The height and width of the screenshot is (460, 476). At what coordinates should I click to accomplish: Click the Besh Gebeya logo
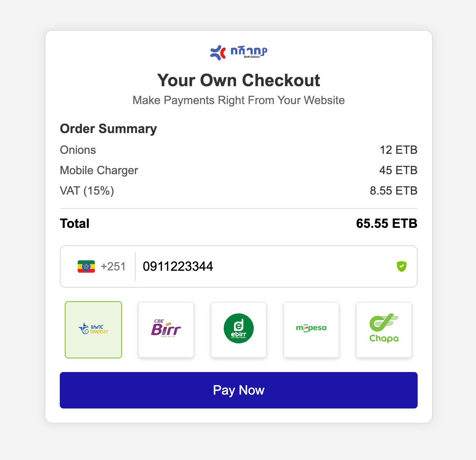[x=239, y=53]
